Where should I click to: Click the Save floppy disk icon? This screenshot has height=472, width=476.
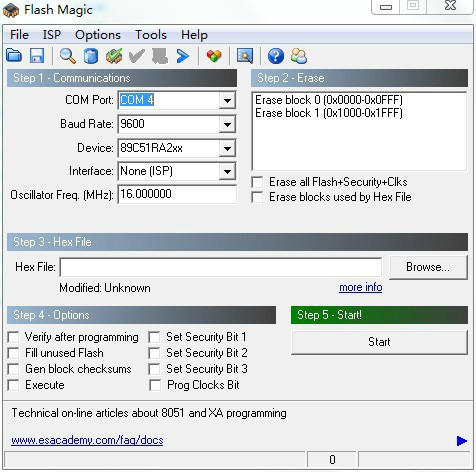37,56
